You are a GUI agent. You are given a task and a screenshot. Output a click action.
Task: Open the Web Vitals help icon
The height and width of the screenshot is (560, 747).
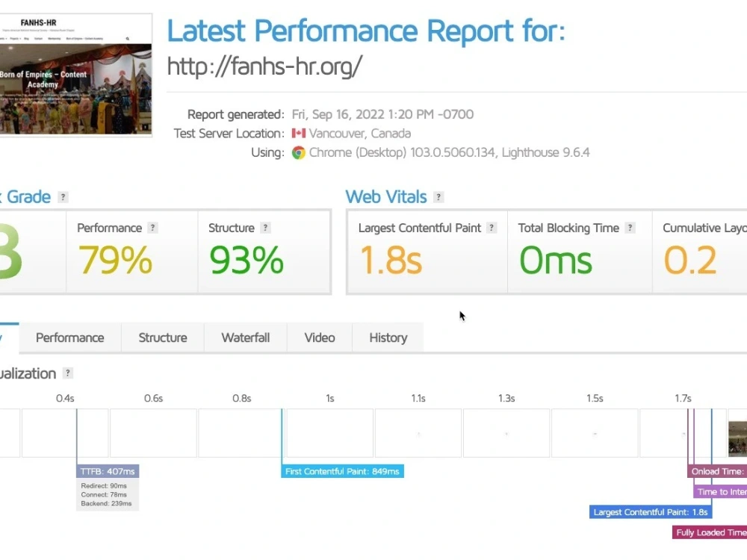point(440,197)
